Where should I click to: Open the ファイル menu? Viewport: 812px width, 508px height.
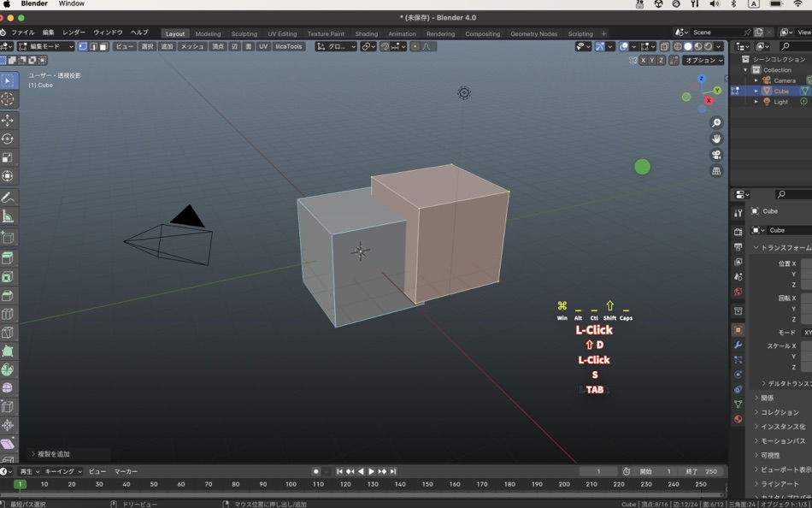(23, 32)
